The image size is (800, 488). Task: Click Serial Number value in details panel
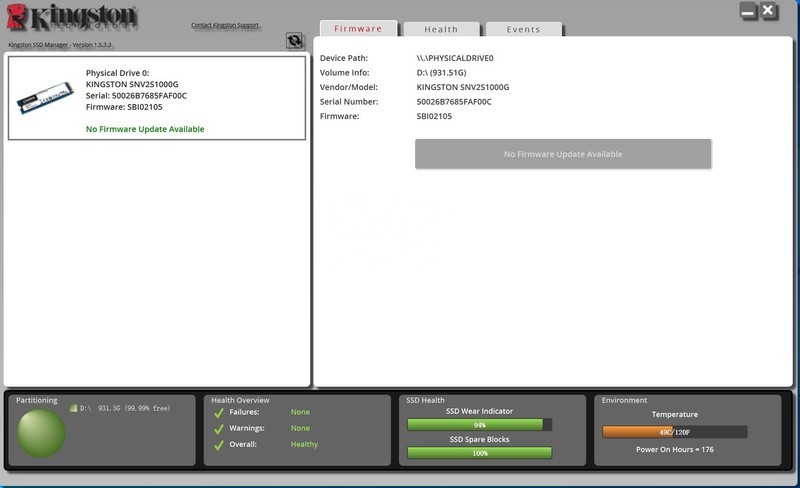454,102
